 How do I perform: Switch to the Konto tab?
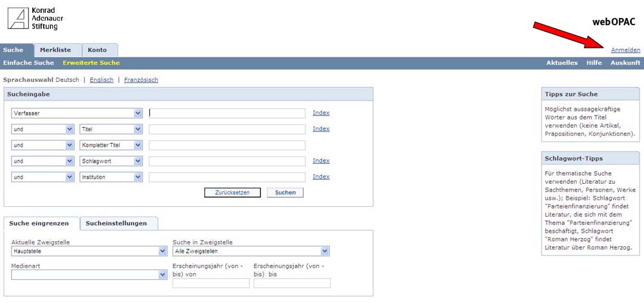pos(100,50)
